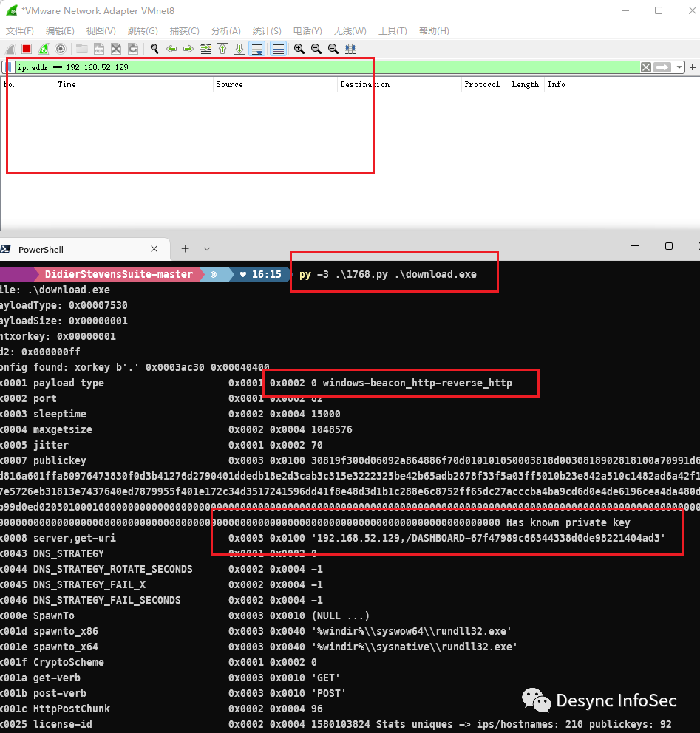Click the 'maxgetsize' value 1048576

332,429
